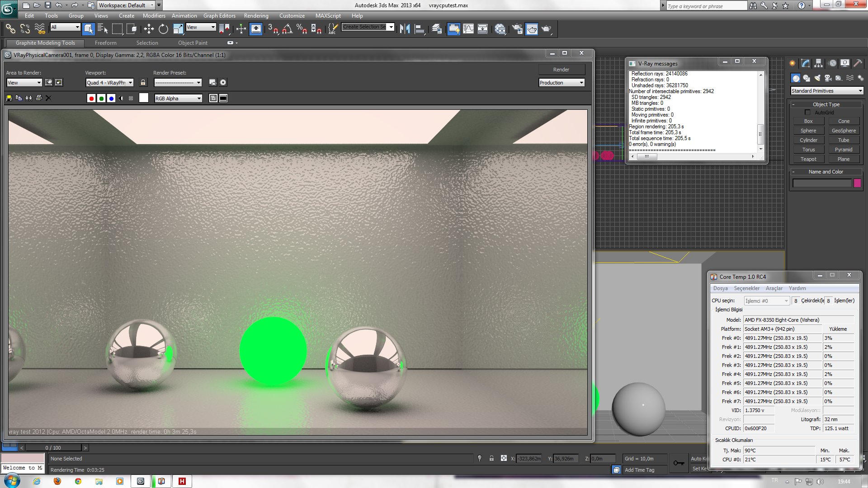Open the Create Selection Set dropdown
This screenshot has width=868, height=488.
[x=368, y=27]
